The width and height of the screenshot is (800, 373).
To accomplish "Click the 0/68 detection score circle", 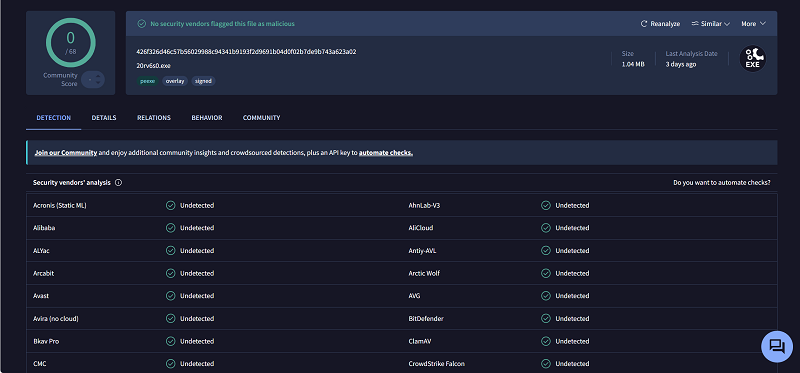I will [70, 42].
